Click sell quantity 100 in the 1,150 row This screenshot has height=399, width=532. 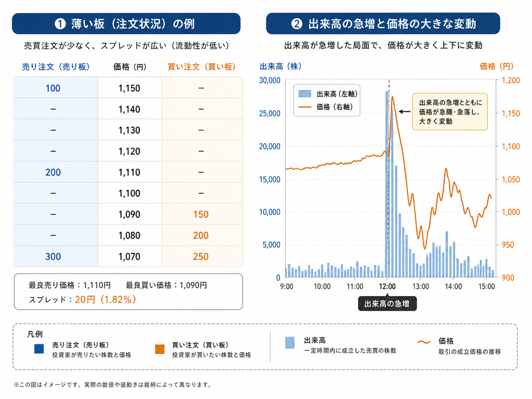pos(53,88)
